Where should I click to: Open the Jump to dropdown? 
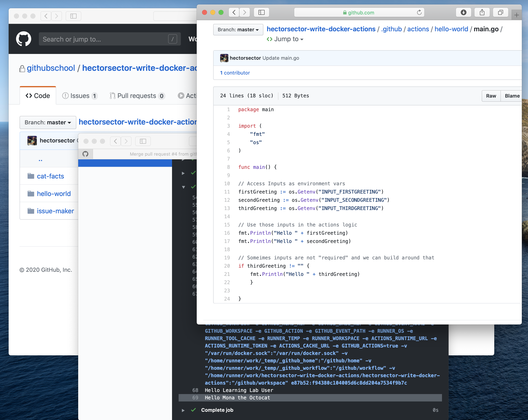point(285,39)
